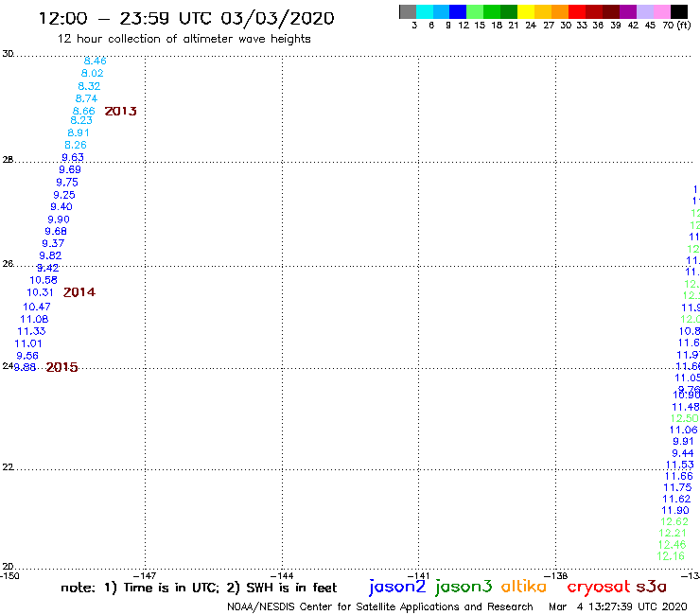
Task: Click the 22 latitude axis label
Action: coord(8,467)
